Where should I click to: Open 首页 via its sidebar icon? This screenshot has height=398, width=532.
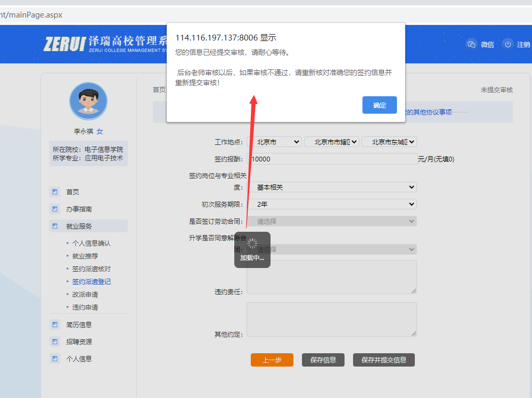[x=55, y=192]
